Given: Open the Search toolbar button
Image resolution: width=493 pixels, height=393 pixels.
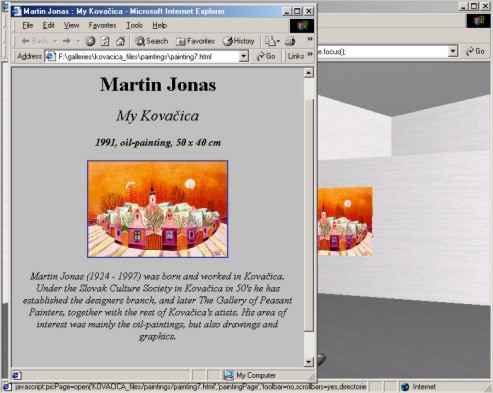Looking at the screenshot, I should pos(152,41).
